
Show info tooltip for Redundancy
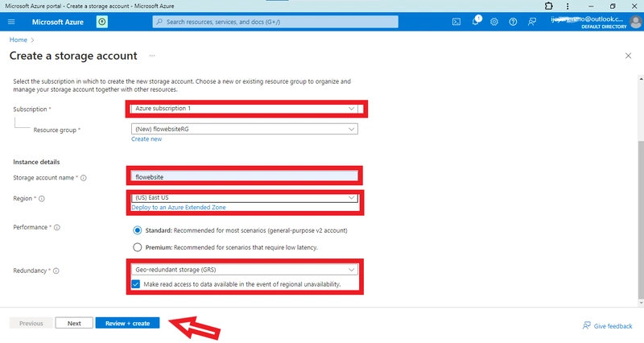pos(56,271)
